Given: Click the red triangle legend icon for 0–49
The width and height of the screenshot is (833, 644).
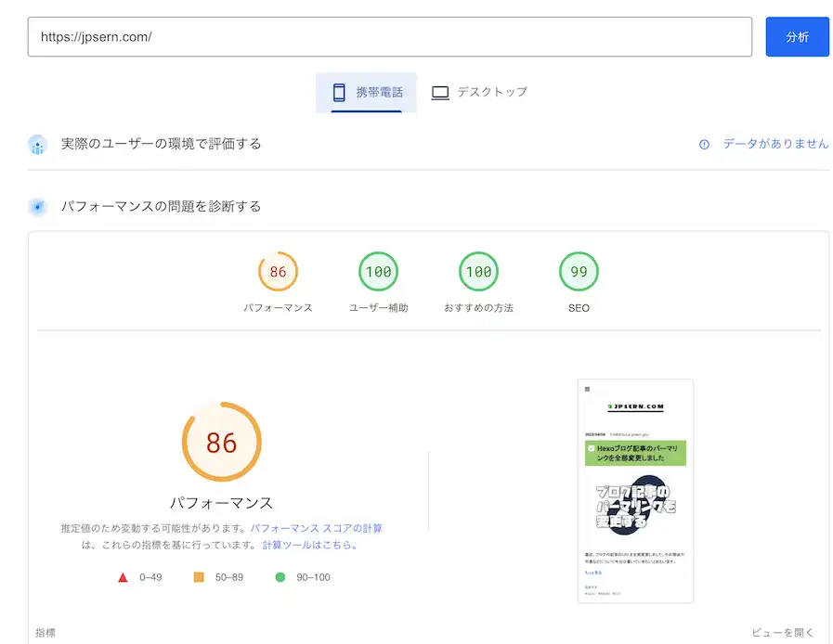Looking at the screenshot, I should 122,575.
